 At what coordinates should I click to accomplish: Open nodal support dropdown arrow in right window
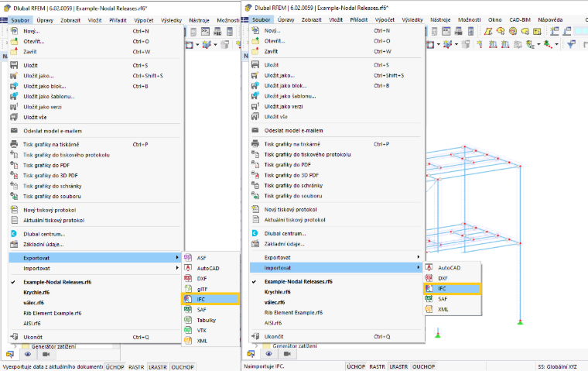click(556, 44)
